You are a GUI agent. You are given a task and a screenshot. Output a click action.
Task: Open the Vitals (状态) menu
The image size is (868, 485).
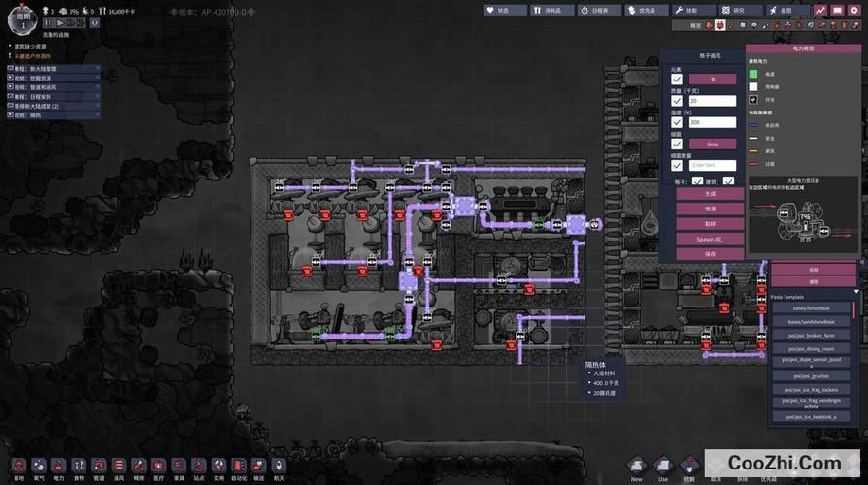pyautogui.click(x=505, y=10)
